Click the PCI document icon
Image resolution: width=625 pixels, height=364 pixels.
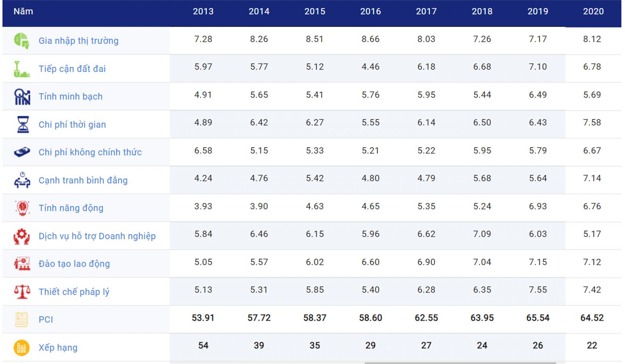click(21, 320)
